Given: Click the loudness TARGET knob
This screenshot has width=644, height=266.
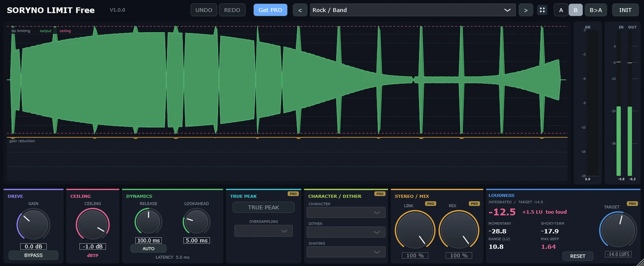Looking at the screenshot, I should click(619, 230).
